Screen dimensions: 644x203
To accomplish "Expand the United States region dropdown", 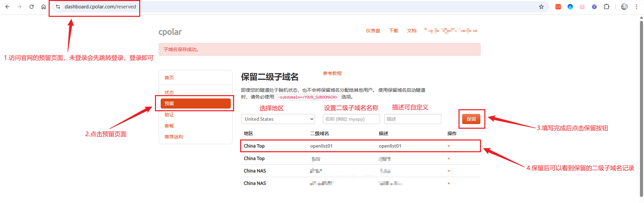I will pyautogui.click(x=278, y=119).
